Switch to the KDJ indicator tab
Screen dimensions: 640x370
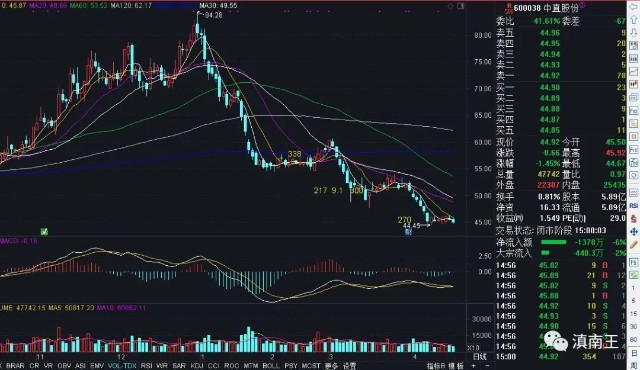pyautogui.click(x=197, y=366)
